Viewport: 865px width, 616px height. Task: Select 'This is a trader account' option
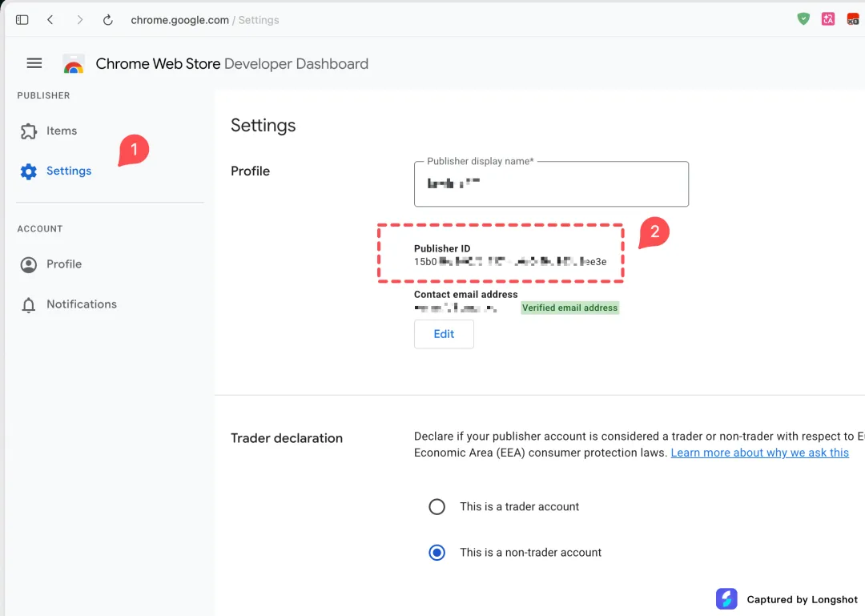coord(437,507)
